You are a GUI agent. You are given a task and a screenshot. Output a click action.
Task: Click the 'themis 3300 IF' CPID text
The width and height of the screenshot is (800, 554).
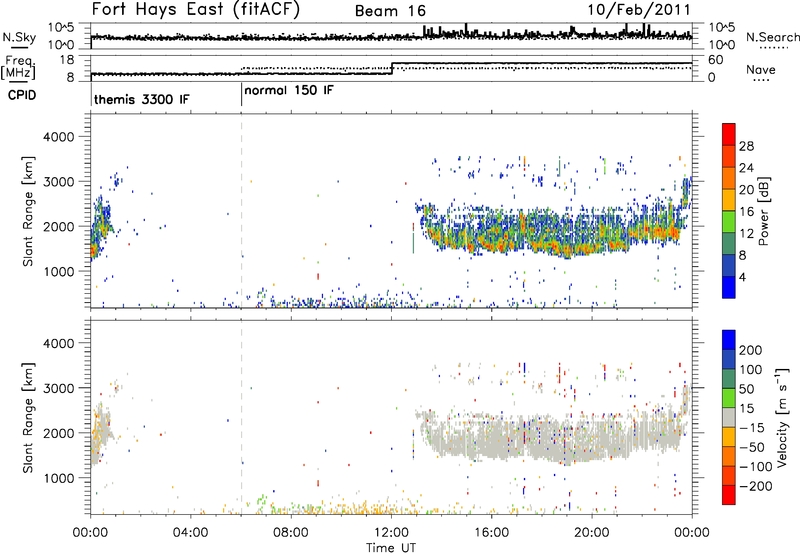141,99
